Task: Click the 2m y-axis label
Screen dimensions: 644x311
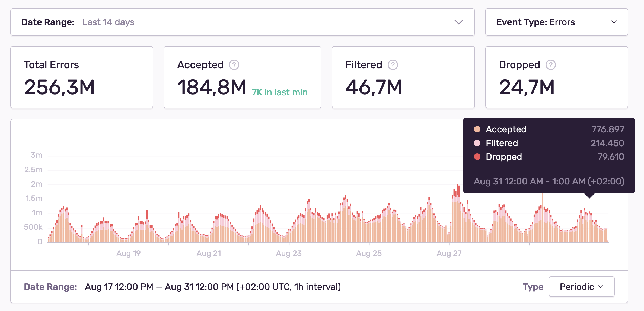Action: (37, 184)
